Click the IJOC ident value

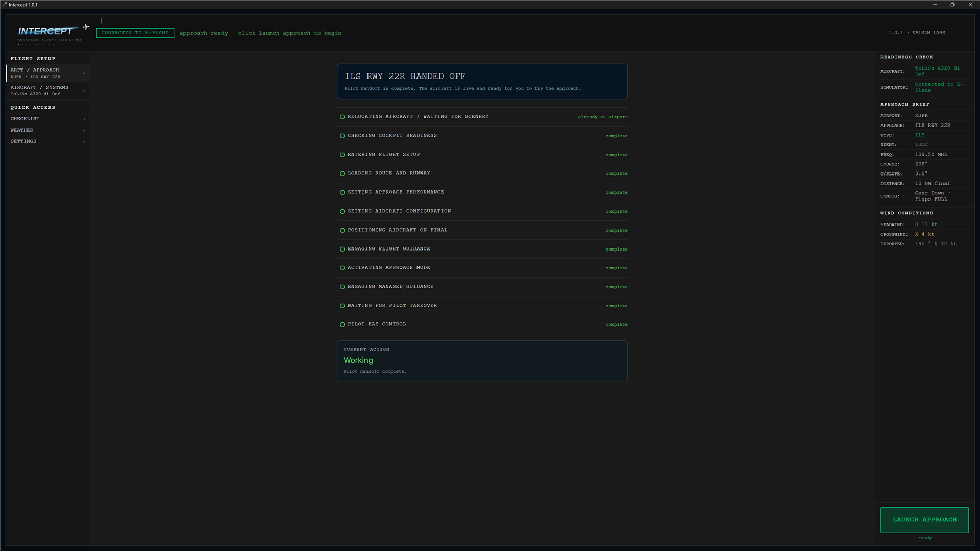point(921,144)
